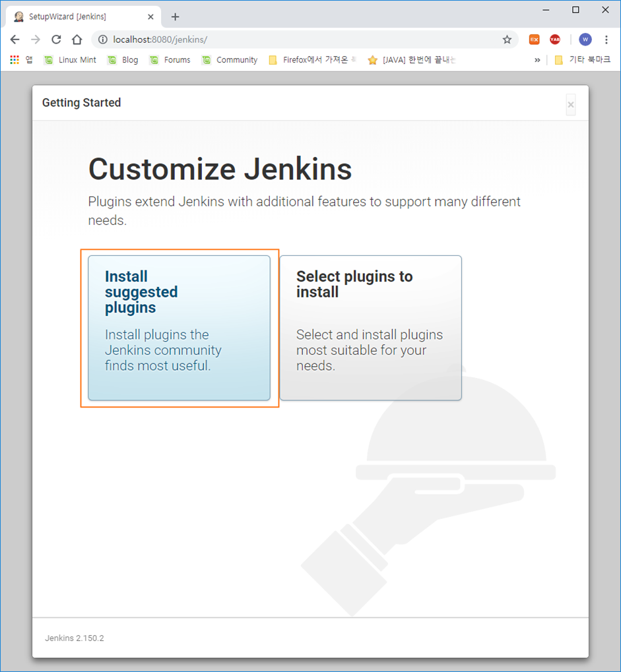Minimize the Chrome window
The height and width of the screenshot is (672, 621).
546,10
